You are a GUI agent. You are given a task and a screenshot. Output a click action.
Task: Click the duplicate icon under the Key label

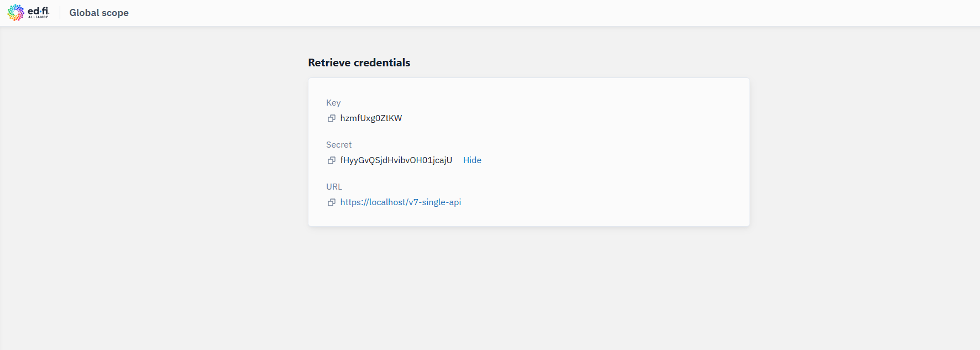pos(332,118)
